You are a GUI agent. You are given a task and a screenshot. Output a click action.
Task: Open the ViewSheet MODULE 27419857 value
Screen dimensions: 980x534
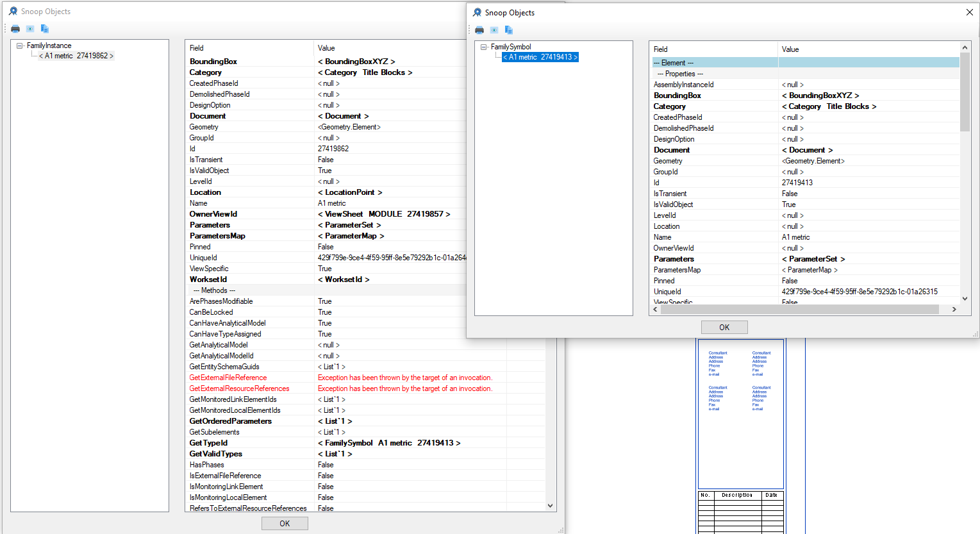pyautogui.click(x=384, y=214)
